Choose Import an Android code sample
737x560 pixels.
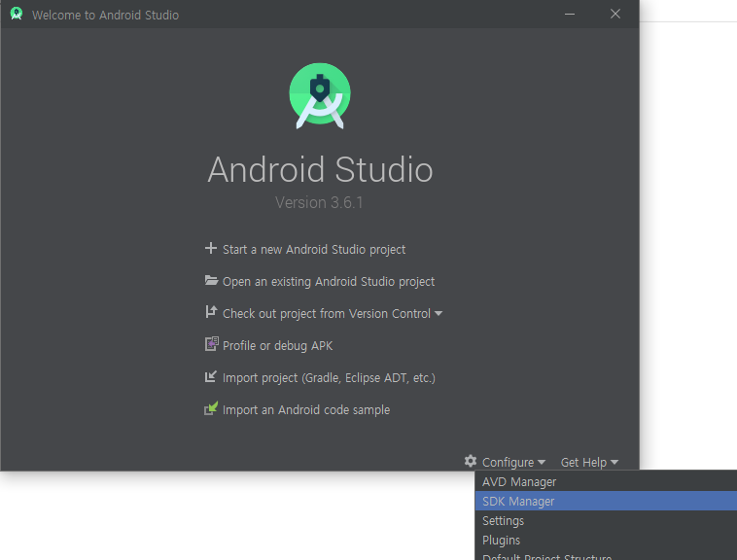pyautogui.click(x=306, y=409)
